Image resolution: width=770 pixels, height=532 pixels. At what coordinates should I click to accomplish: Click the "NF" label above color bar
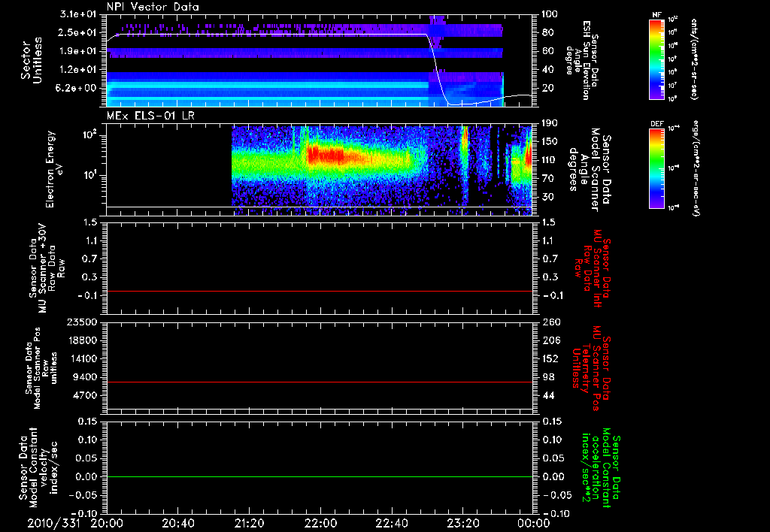(657, 15)
